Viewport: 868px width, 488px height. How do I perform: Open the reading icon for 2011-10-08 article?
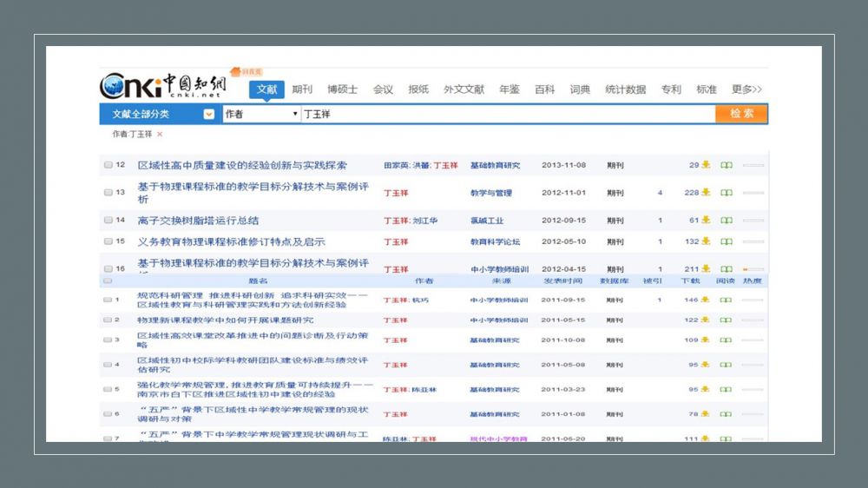(727, 340)
